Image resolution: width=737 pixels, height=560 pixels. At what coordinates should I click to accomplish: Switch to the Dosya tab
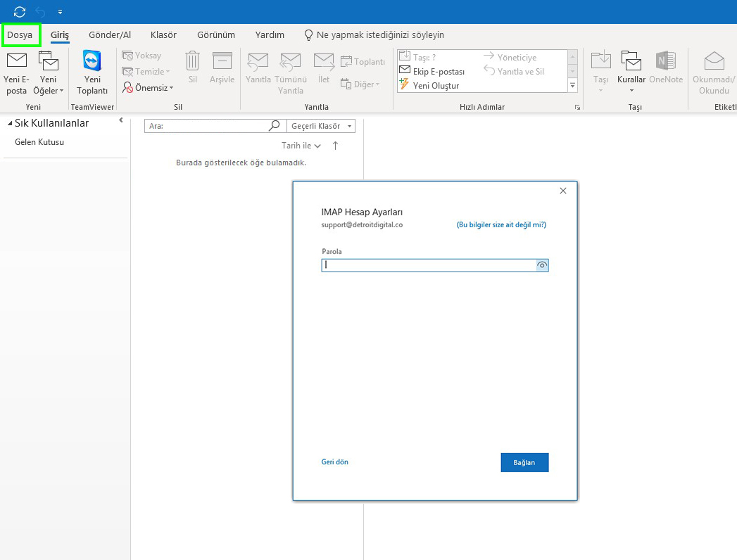pos(21,34)
